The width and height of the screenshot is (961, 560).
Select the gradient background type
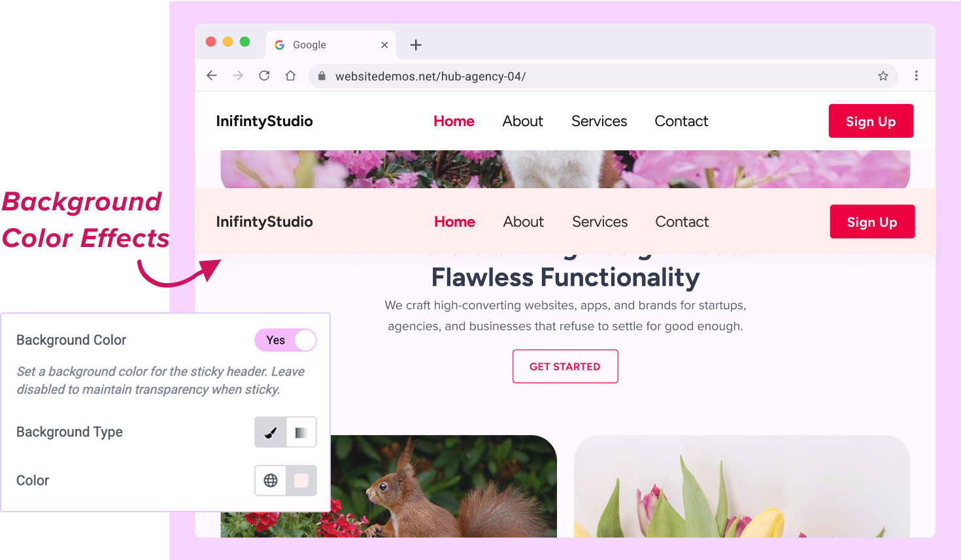tap(301, 432)
